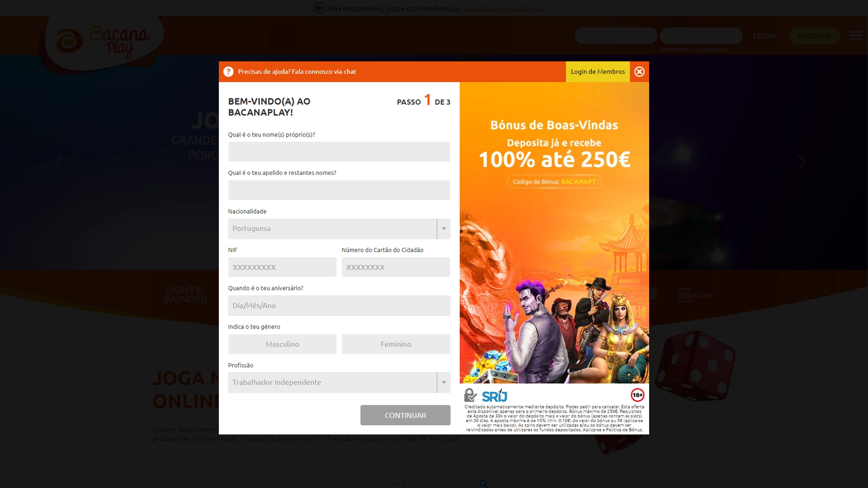Click the 18+ badge in bonus panel
The width and height of the screenshot is (868, 488).
tap(637, 395)
